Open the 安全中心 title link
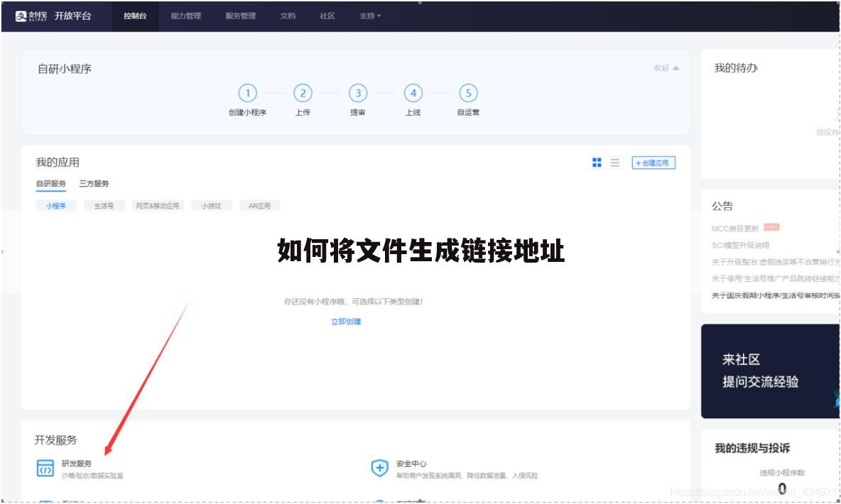 (x=411, y=464)
